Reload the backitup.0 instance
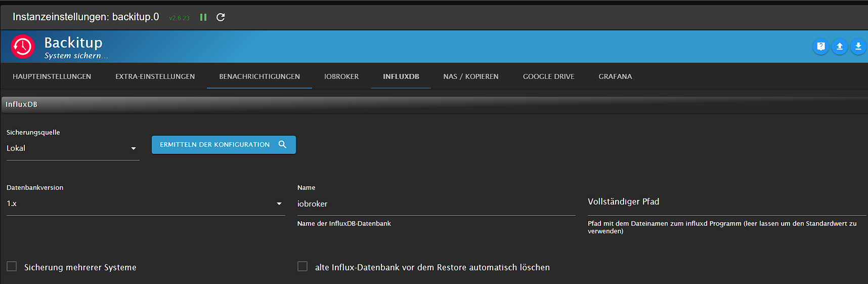Image resolution: width=868 pixels, height=284 pixels. coord(221,17)
